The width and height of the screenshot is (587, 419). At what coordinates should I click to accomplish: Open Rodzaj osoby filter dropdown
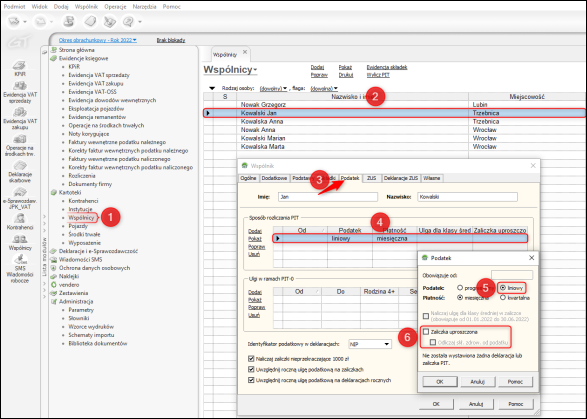[273, 88]
